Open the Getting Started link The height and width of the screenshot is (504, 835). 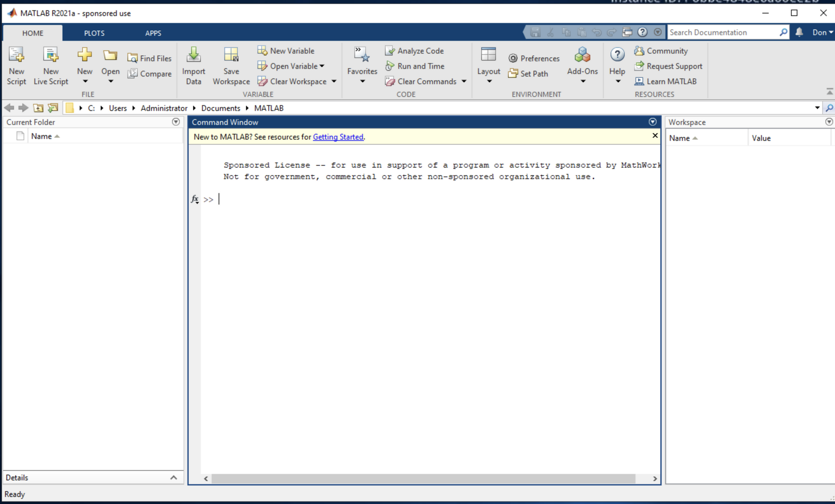[x=338, y=137]
